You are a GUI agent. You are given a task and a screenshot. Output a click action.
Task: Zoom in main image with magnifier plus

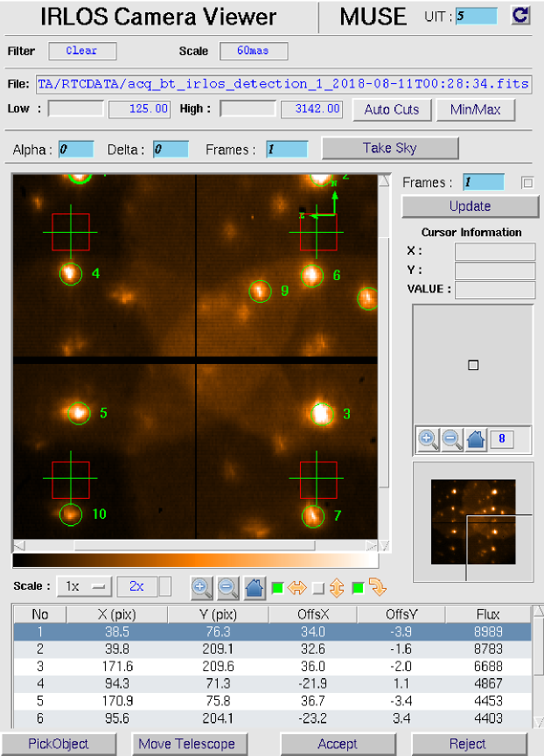click(201, 587)
